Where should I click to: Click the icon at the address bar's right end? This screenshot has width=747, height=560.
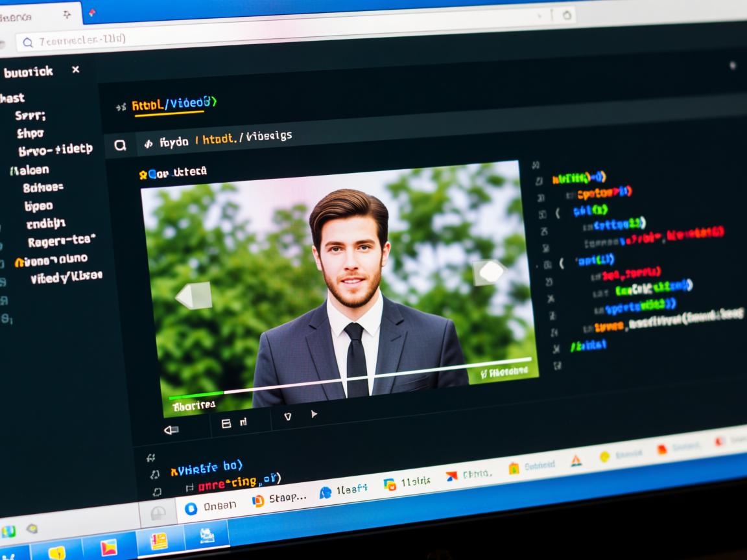(566, 14)
